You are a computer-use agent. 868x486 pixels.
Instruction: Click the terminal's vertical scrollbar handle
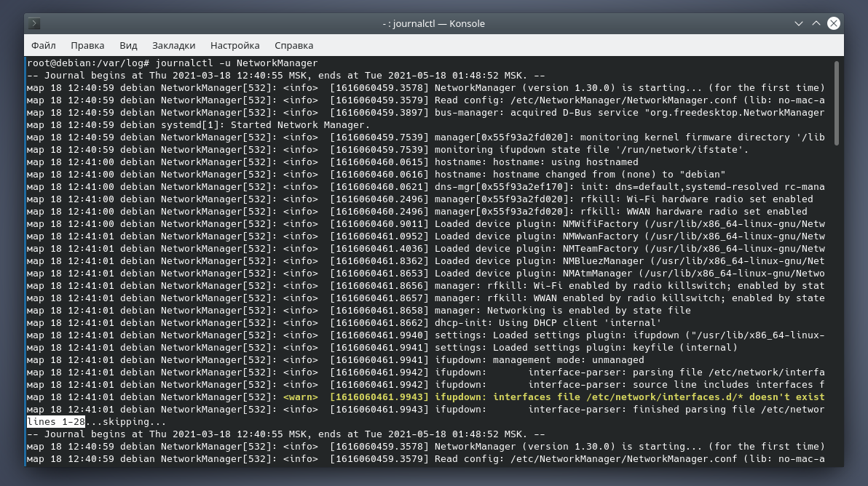(837, 95)
